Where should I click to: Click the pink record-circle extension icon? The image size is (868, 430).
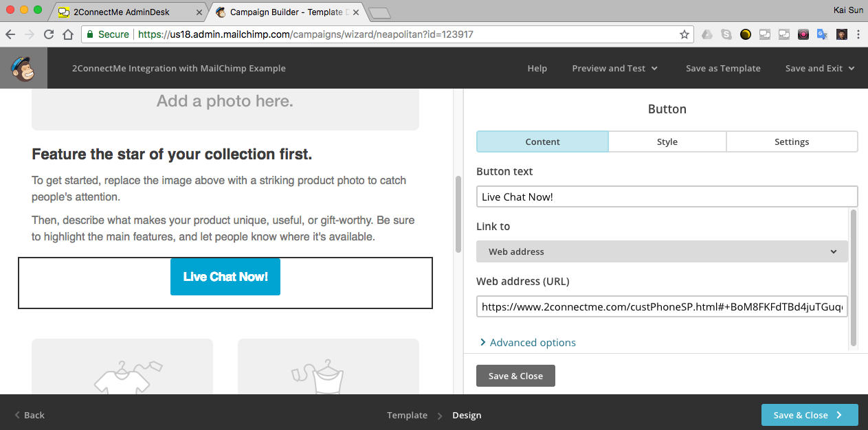803,34
